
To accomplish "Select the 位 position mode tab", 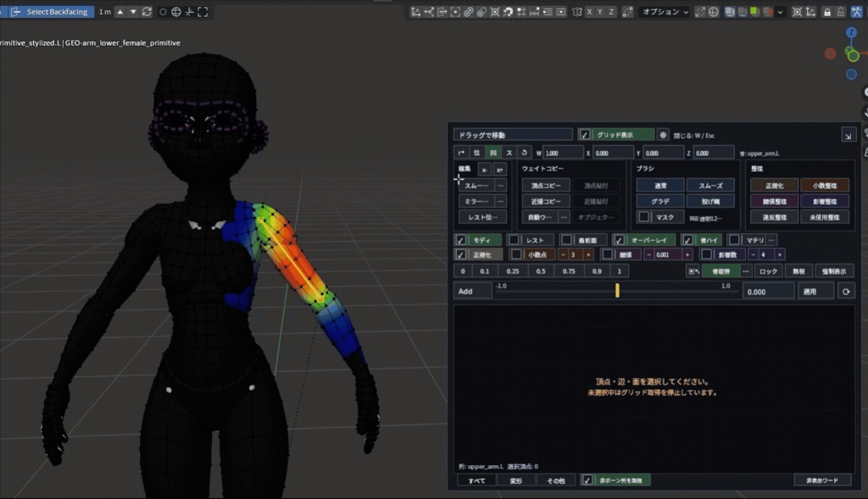I will [476, 152].
